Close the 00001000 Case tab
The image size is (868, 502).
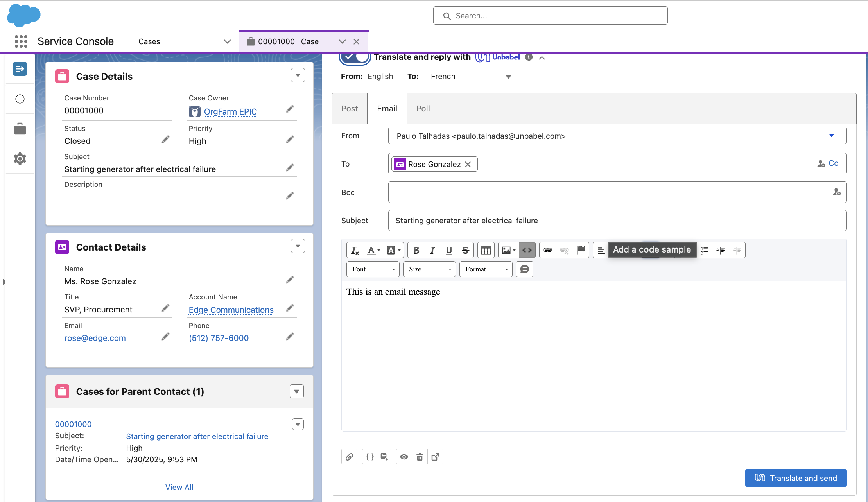356,41
